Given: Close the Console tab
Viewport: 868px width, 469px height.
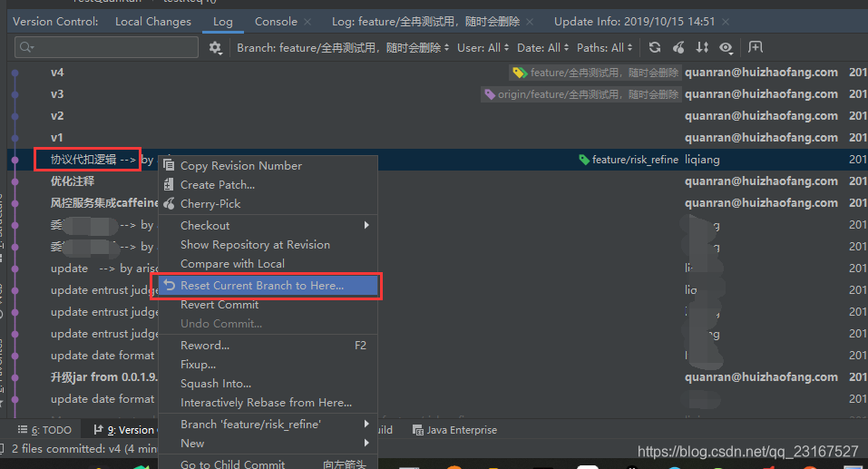Looking at the screenshot, I should pos(307,22).
